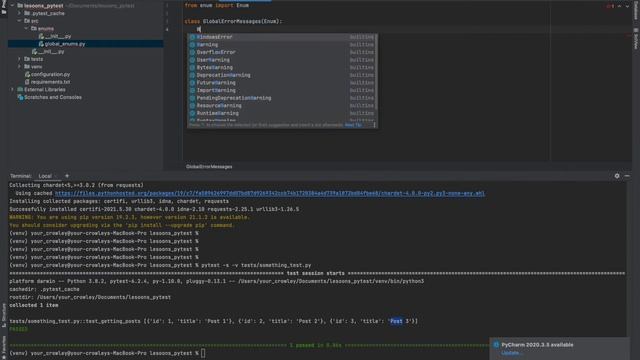Pick ResourceWarning from completion list

(282, 106)
